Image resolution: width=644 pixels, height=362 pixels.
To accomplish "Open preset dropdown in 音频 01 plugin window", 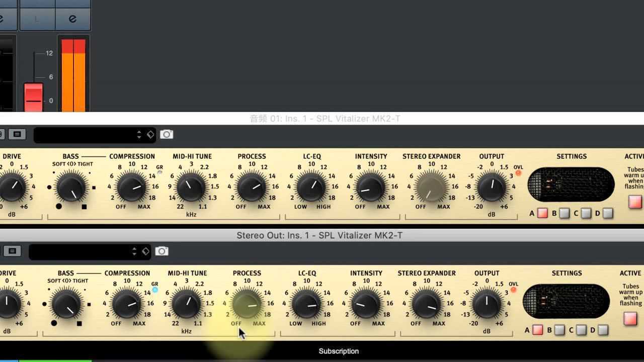I will [95, 135].
